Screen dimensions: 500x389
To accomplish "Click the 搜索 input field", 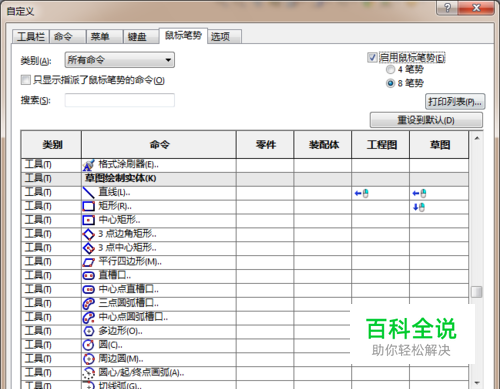I will coord(120,100).
